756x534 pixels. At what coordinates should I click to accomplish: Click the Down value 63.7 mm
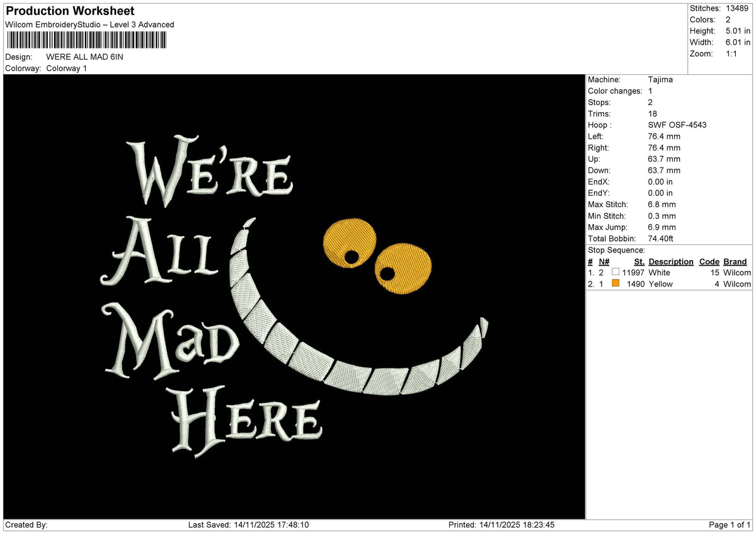664,170
